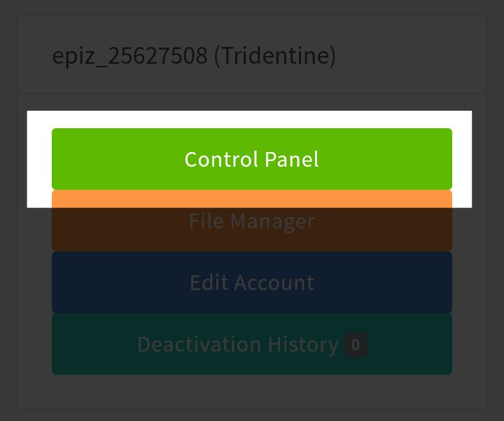Viewport: 504px width, 421px height.
Task: Click the "Control Panel" text label
Action: [252, 159]
